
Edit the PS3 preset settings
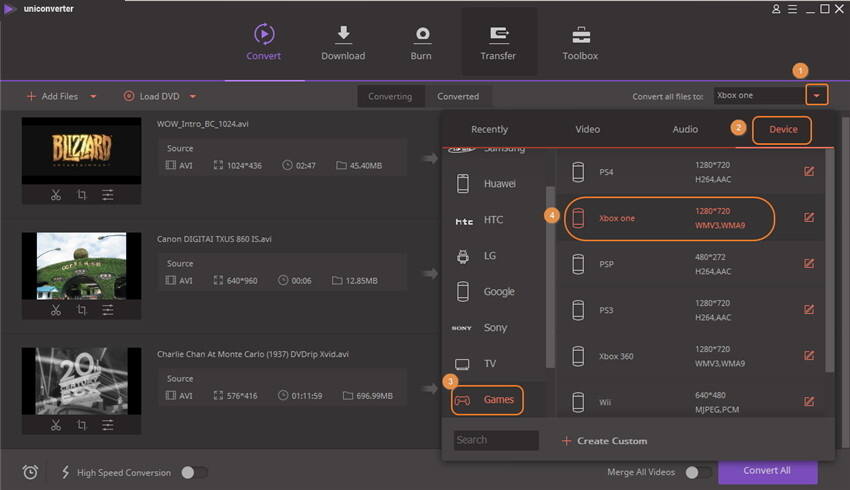[809, 310]
